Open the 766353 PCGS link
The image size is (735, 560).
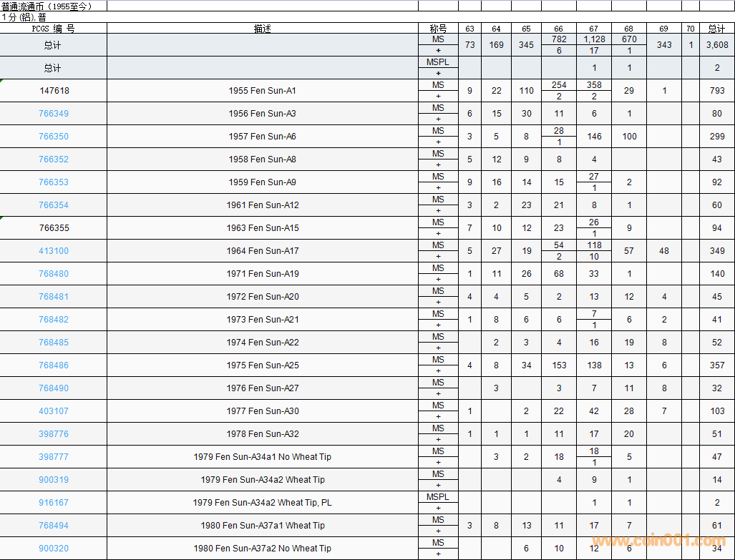coord(54,182)
